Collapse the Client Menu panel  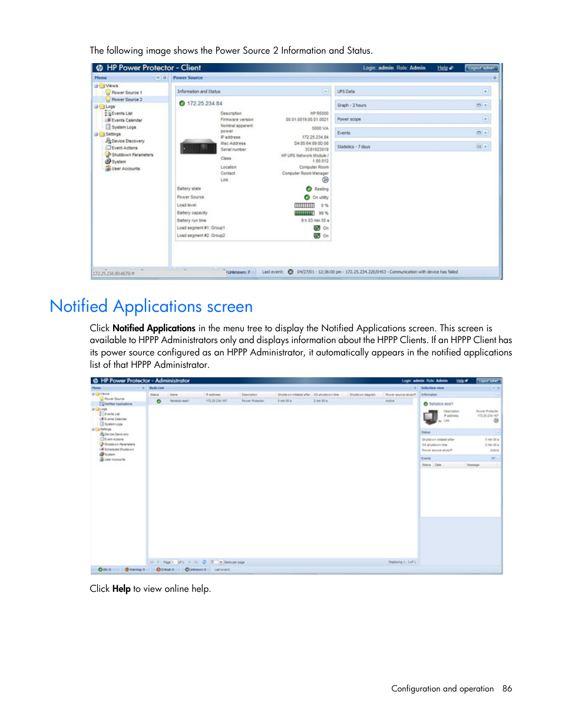click(x=158, y=78)
